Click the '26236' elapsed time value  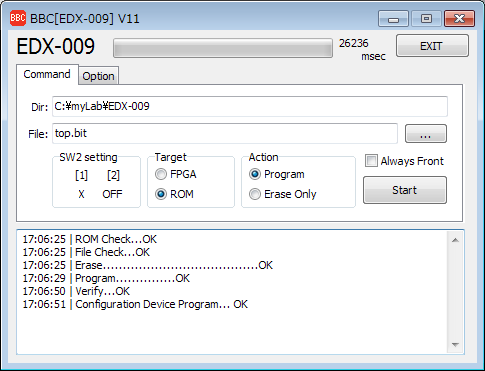[354, 43]
